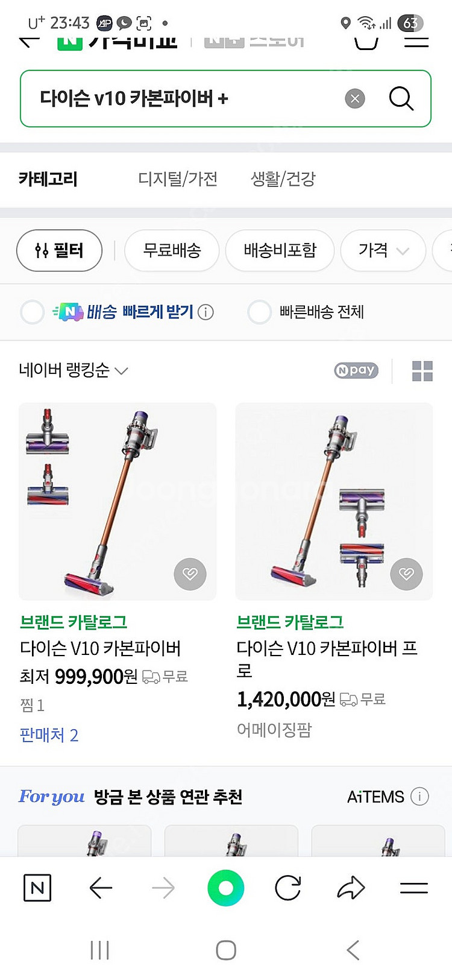Expand 네이버 랭킹순 sort dropdown
Image resolution: width=452 pixels, height=980 pixels.
tap(74, 370)
